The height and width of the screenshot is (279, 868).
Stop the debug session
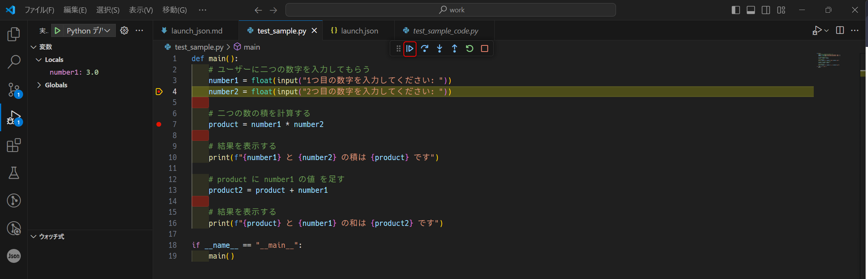[x=485, y=48]
